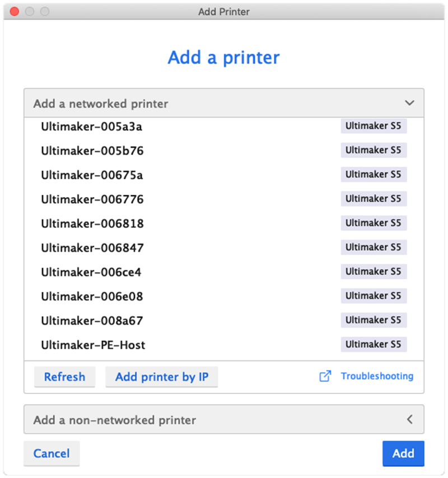Select printer Ultimaker-005b76

(x=92, y=151)
